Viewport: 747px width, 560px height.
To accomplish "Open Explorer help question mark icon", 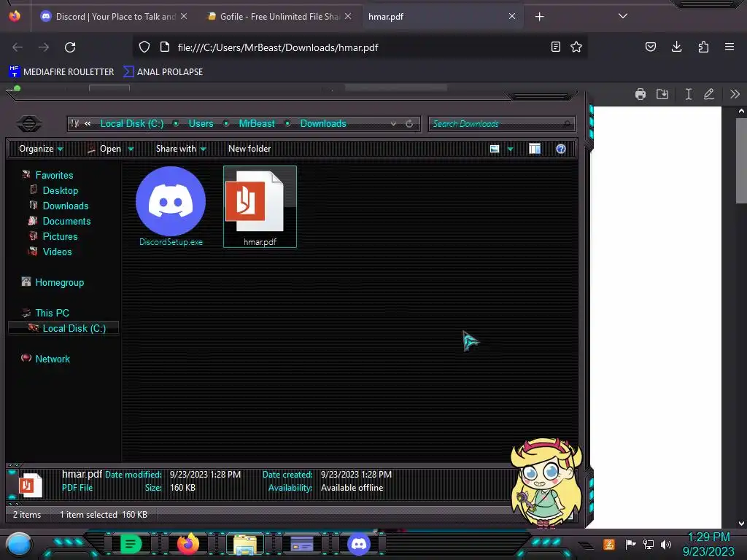I will (x=561, y=149).
